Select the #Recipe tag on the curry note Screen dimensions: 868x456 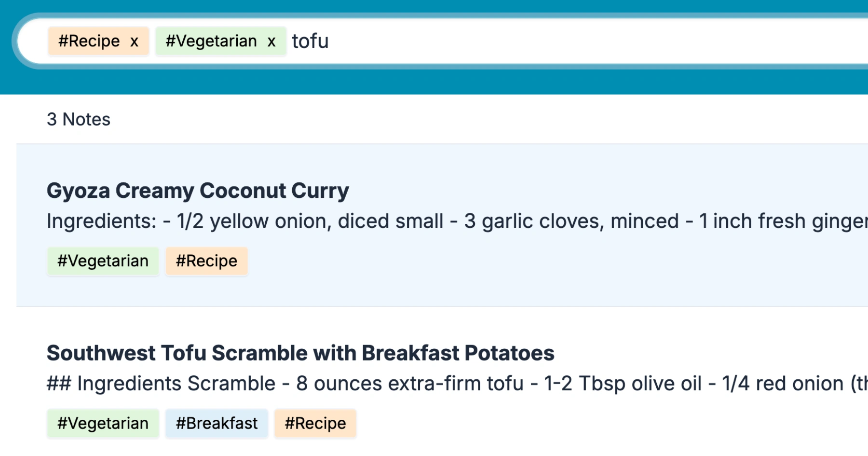tap(206, 261)
